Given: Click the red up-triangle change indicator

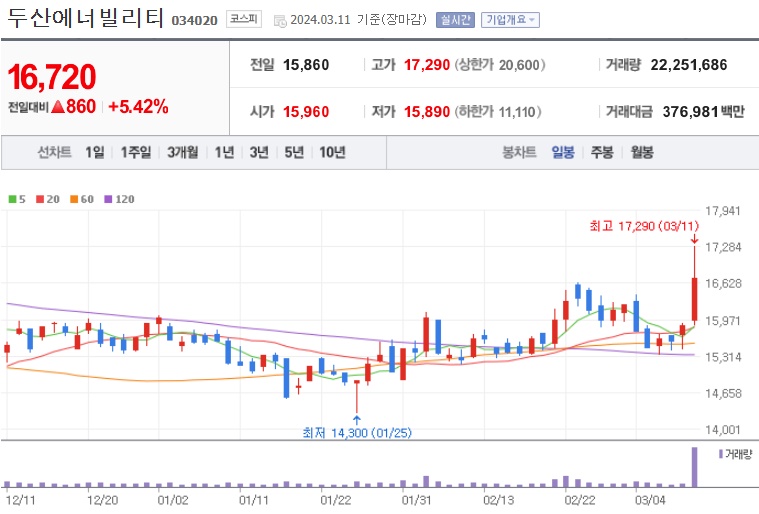Looking at the screenshot, I should pyautogui.click(x=58, y=107).
